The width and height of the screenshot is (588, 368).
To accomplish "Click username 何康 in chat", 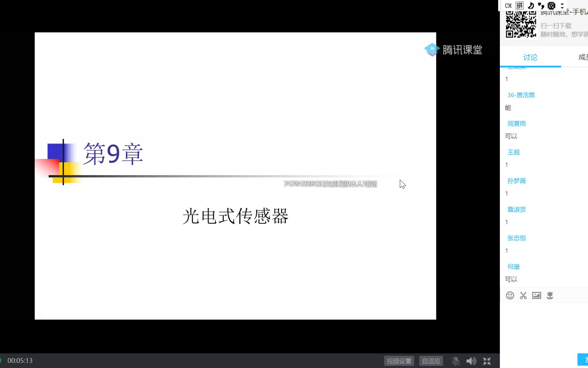I will 513,267.
